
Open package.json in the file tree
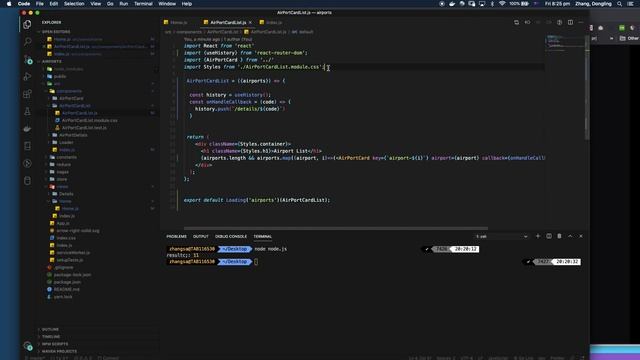tap(67, 282)
